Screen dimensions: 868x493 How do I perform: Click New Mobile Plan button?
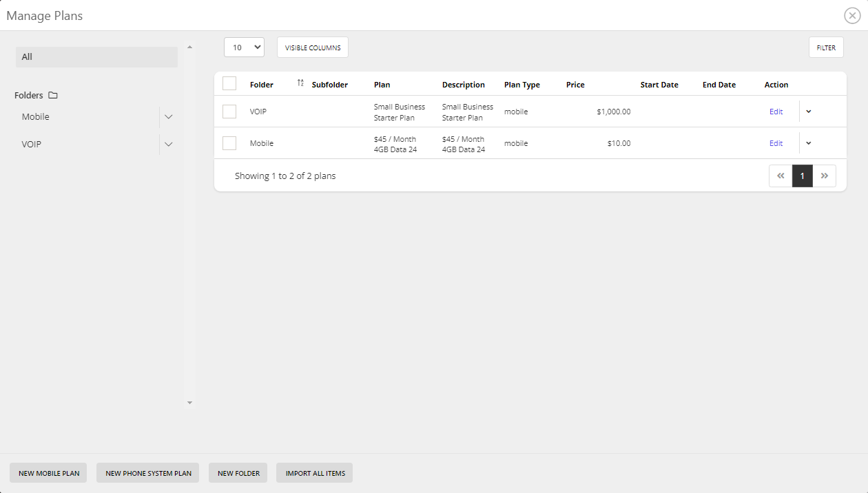[x=48, y=473]
